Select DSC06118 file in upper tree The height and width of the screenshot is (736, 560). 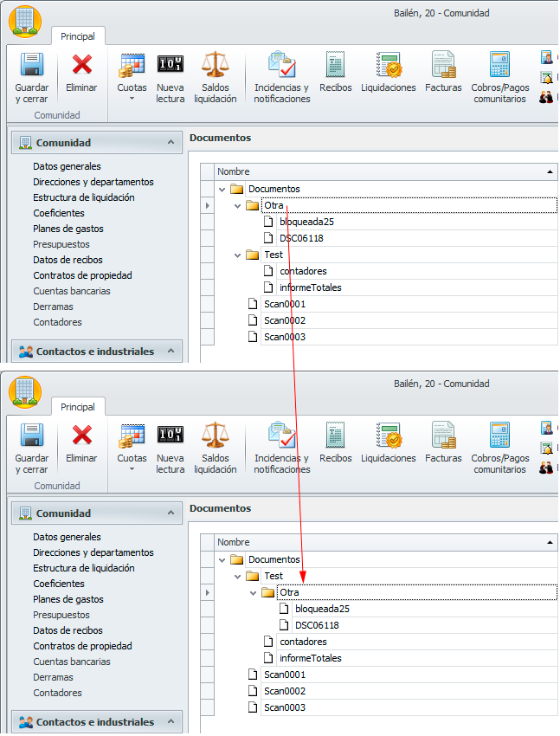pyautogui.click(x=301, y=238)
